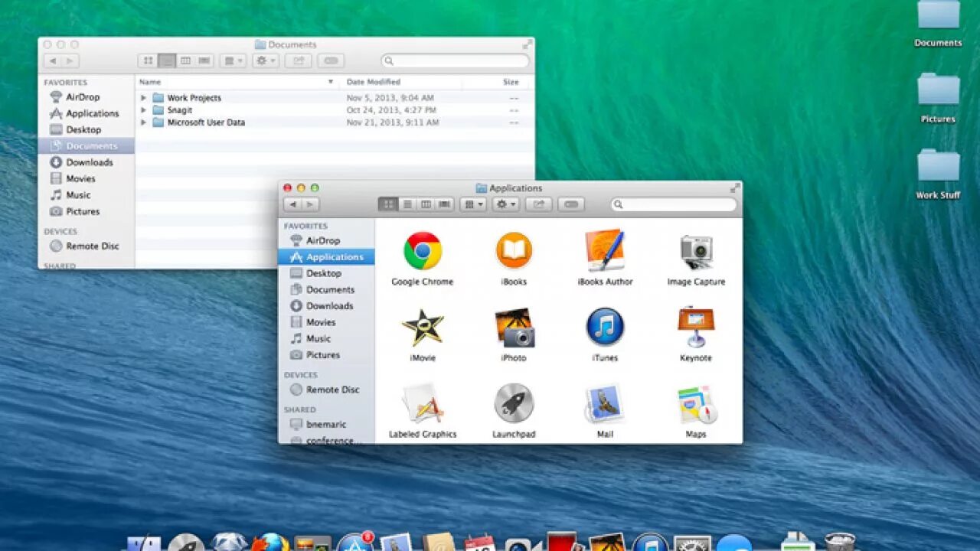Select the iMovie star icon

pyautogui.click(x=423, y=327)
